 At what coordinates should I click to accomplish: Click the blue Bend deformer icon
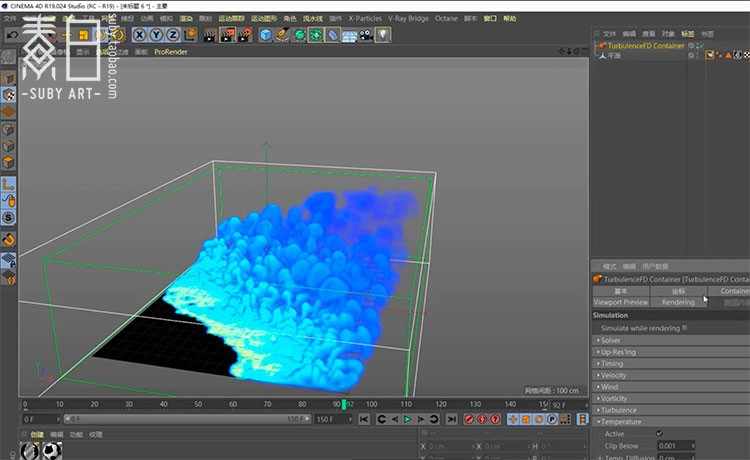click(332, 35)
